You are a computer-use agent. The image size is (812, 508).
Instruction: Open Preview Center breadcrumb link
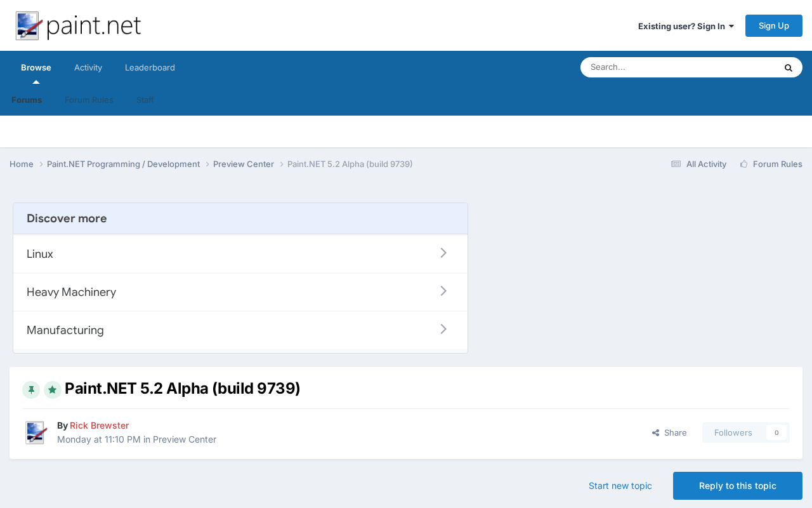pos(244,164)
